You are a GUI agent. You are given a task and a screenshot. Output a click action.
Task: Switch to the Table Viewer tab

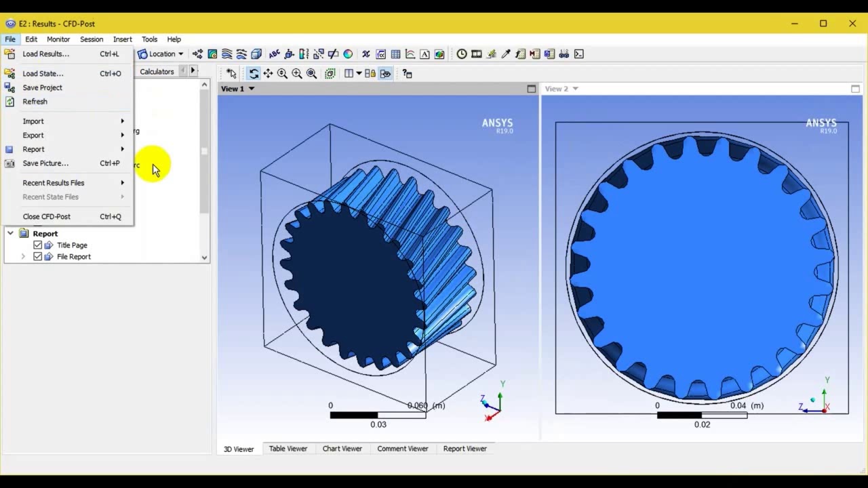point(288,449)
